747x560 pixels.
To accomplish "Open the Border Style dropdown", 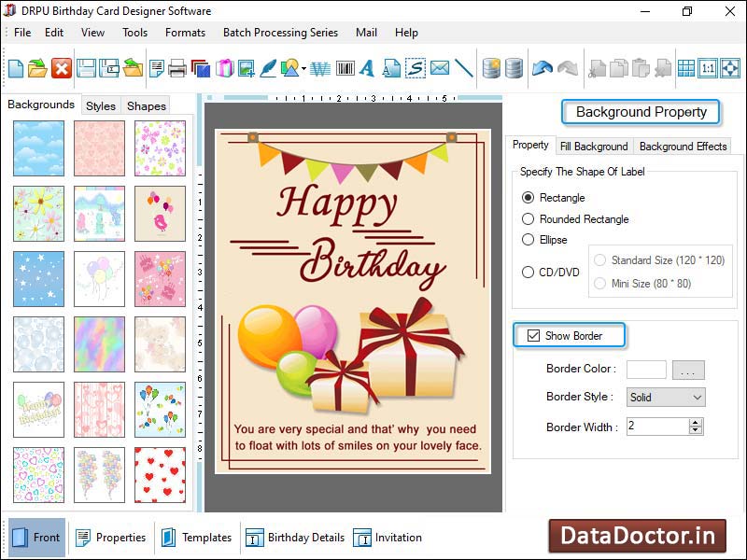I will 696,397.
